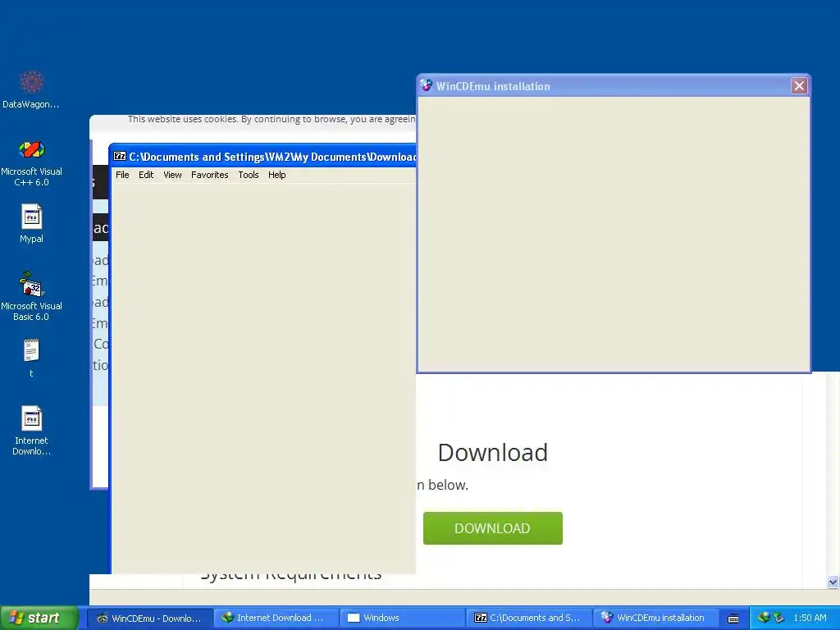Click the 1:50 AM taskbar clock
840x630 pixels.
(810, 618)
